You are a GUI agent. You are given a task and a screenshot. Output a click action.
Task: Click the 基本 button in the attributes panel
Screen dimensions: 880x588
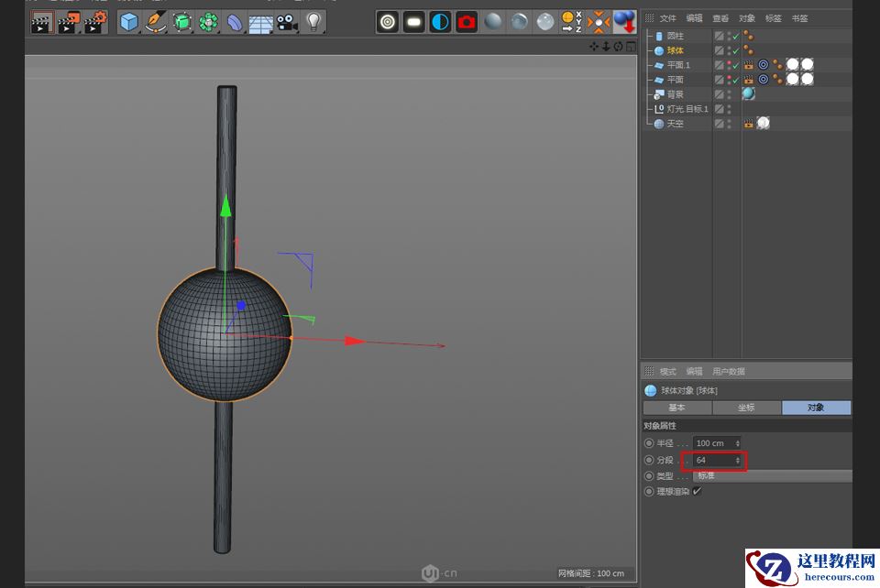676,408
